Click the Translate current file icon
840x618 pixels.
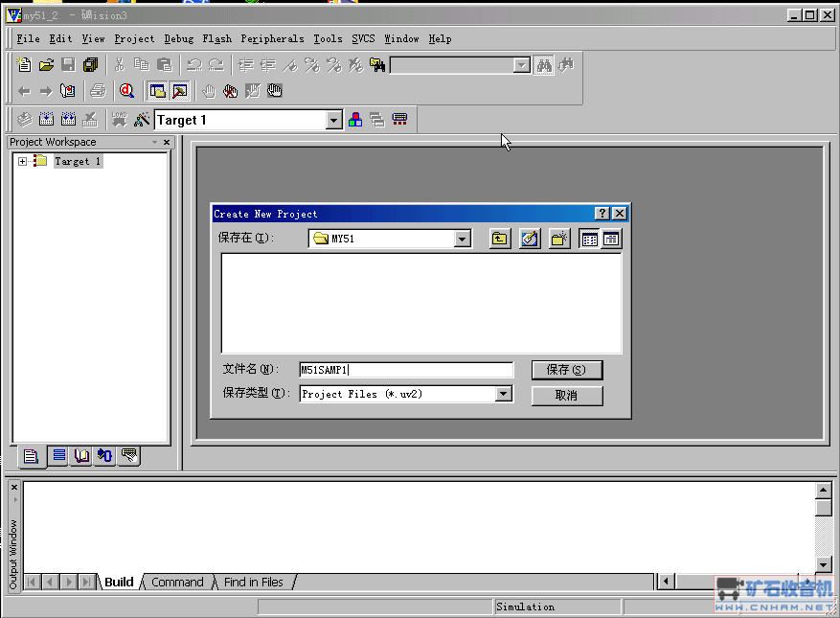click(x=24, y=119)
